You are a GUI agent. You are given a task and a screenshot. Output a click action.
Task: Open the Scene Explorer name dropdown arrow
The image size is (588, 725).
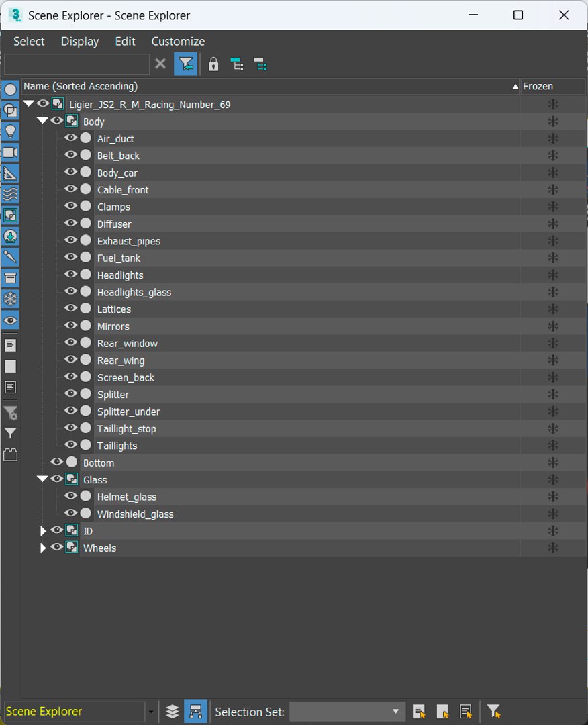point(151,711)
